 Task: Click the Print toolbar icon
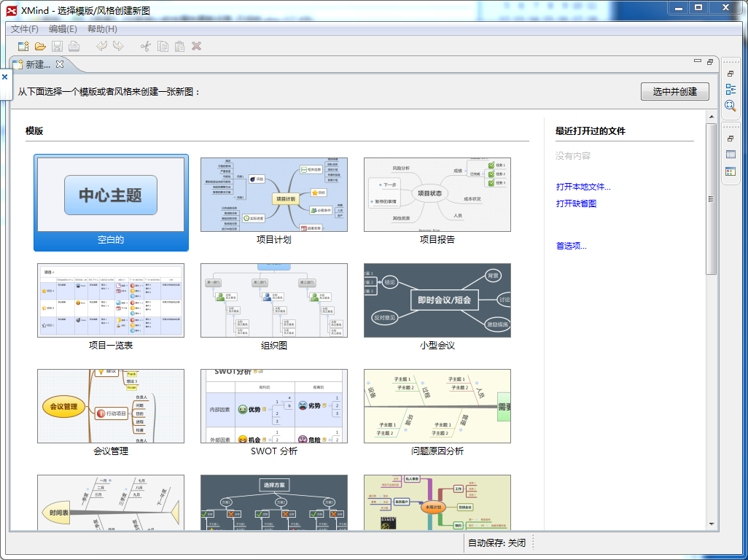(74, 46)
